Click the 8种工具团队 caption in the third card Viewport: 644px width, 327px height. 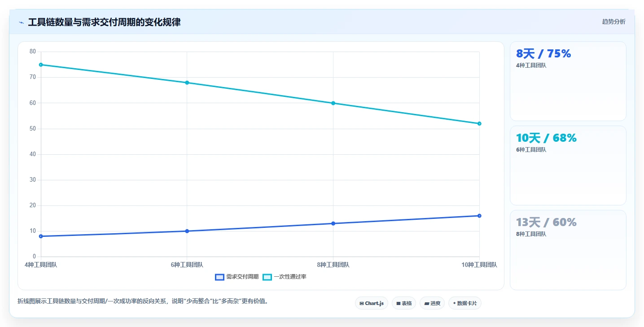531,234
